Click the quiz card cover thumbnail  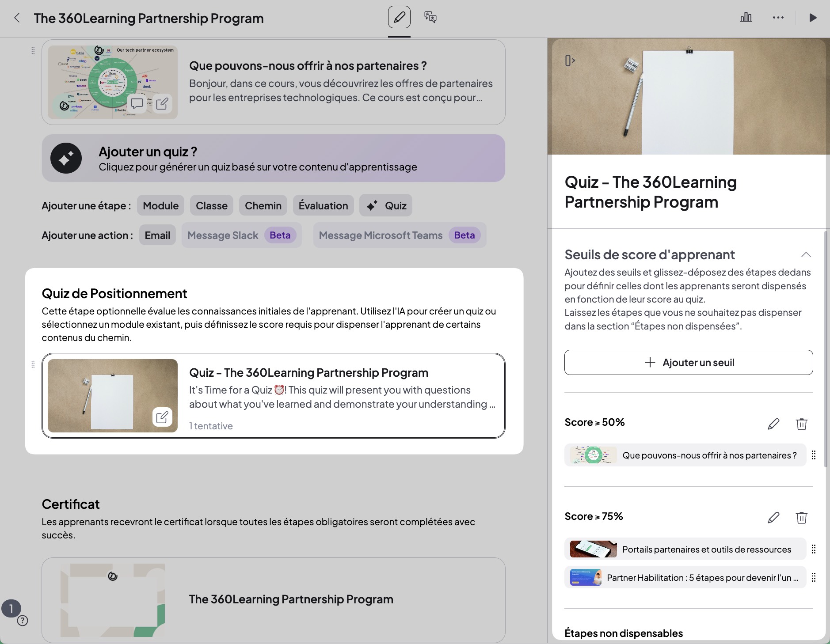tap(113, 396)
